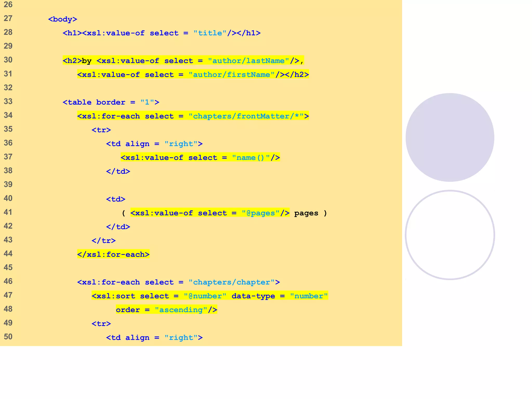Click line number 45
The height and width of the screenshot is (399, 532).
[8, 268]
